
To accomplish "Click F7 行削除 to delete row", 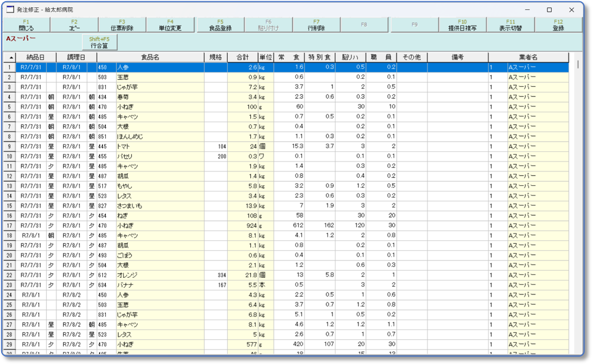I will click(x=316, y=25).
